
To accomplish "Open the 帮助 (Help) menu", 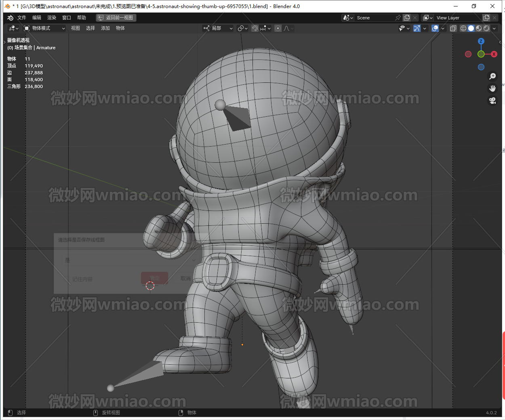I will [82, 18].
